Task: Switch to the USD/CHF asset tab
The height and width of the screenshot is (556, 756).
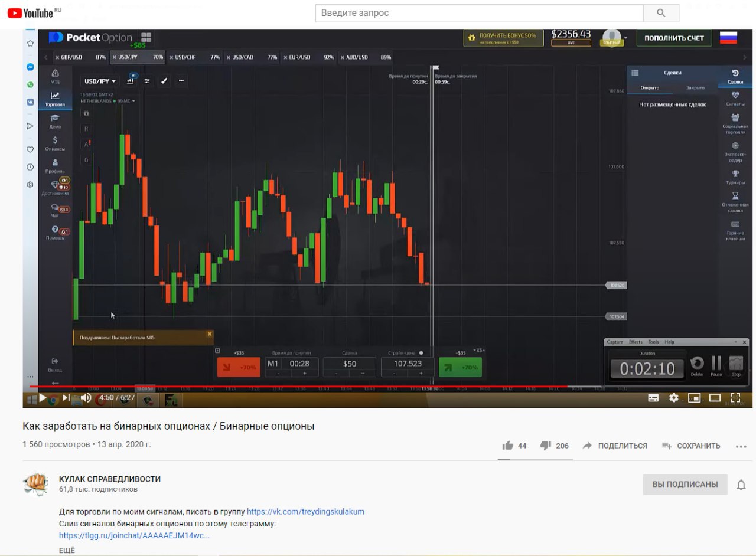Action: 195,57
